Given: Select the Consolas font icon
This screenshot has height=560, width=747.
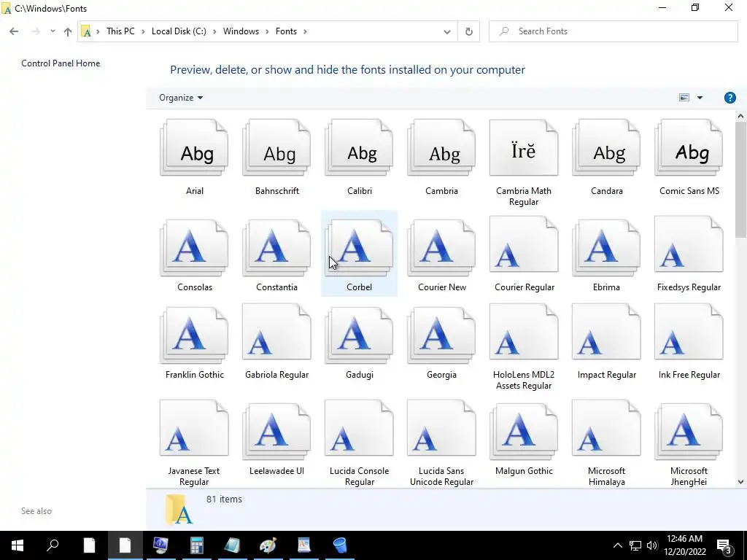Looking at the screenshot, I should point(194,248).
